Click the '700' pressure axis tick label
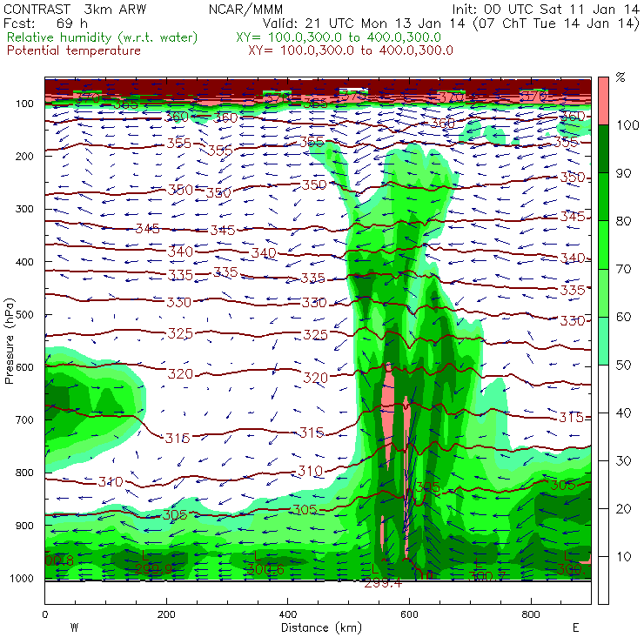The height and width of the screenshot is (644, 644). 24,419
